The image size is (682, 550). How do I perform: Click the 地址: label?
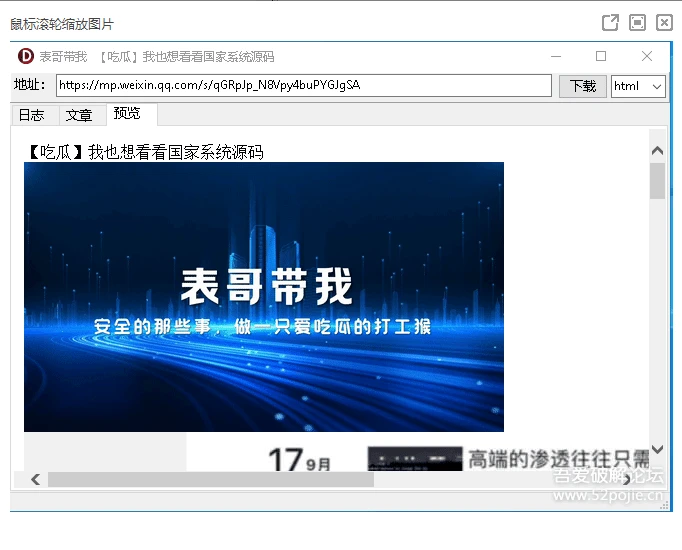[x=30, y=84]
